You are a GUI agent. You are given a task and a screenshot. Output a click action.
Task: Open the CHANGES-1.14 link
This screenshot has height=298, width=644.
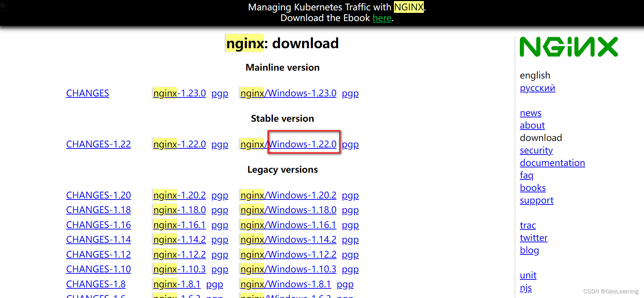pos(98,239)
